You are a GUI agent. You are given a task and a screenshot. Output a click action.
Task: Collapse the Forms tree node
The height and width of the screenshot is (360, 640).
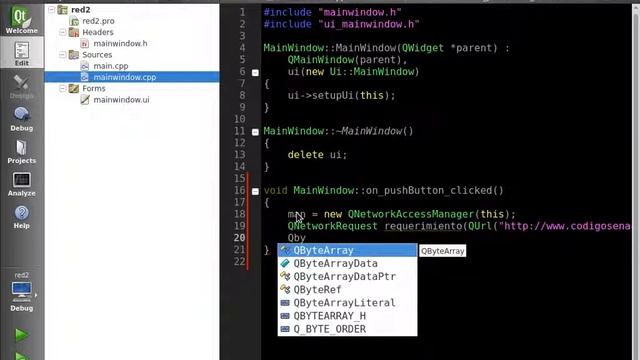62,88
